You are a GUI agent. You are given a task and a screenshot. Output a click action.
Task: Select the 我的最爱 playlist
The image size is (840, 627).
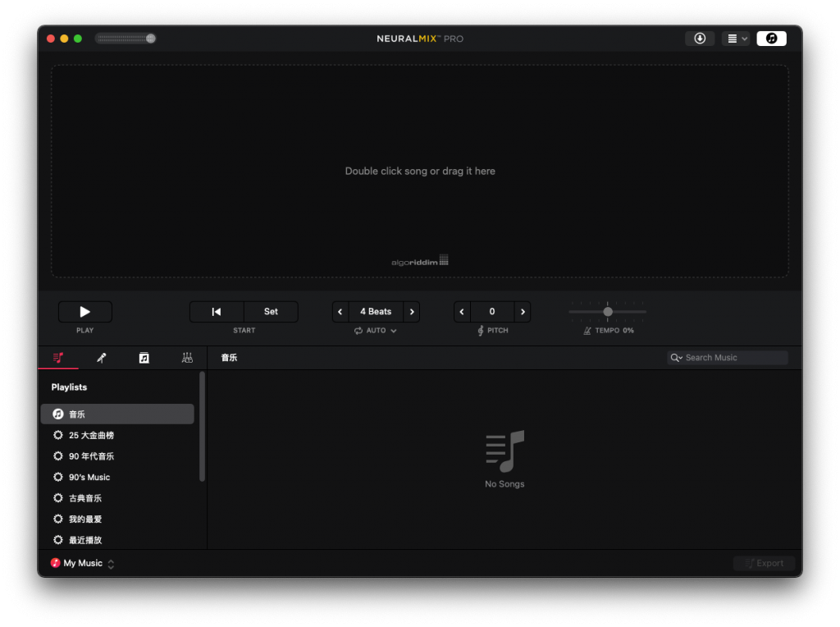[x=117, y=518]
